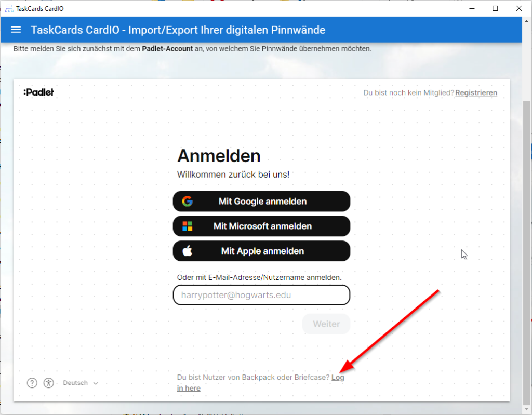
Task: Click the Padlet logo
Action: point(38,92)
